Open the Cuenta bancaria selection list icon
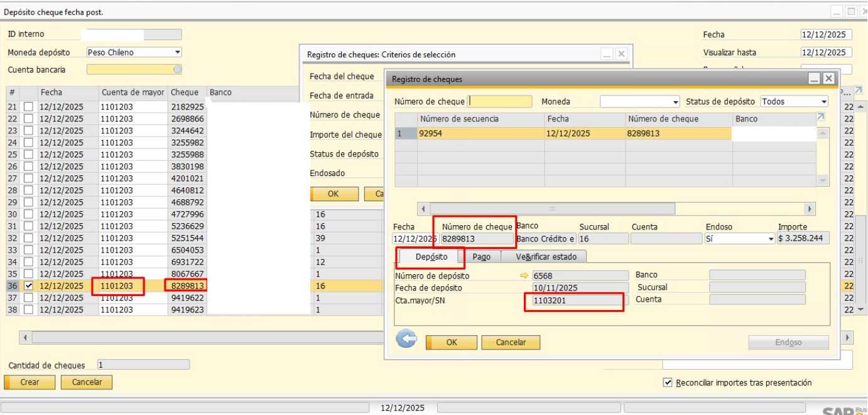This screenshot has width=868, height=415. 178,70
